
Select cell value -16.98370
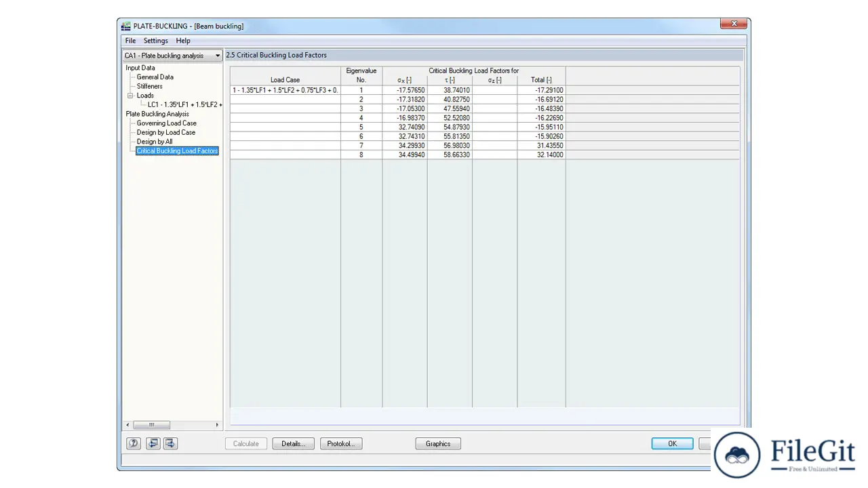[x=405, y=118]
